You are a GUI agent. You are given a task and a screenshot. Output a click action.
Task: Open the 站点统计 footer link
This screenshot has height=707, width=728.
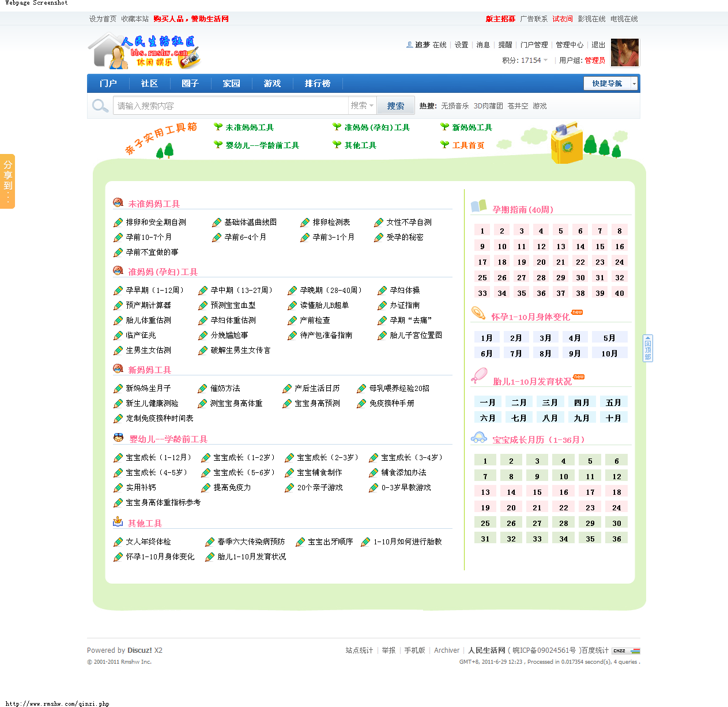pyautogui.click(x=359, y=650)
